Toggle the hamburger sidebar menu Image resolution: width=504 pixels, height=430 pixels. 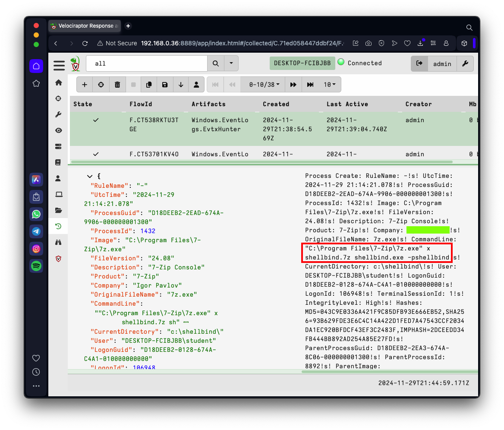[59, 66]
